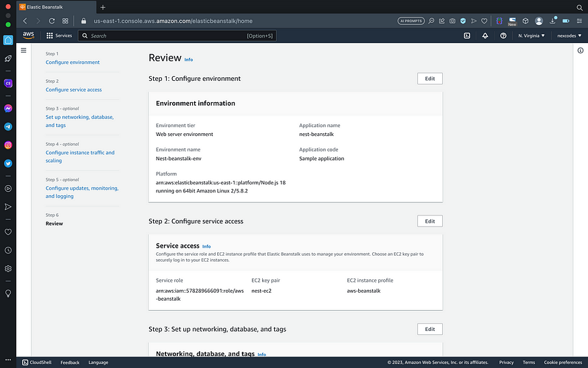Click the Nest-beanstalk-env environment name value
The width and height of the screenshot is (588, 368).
tap(179, 159)
